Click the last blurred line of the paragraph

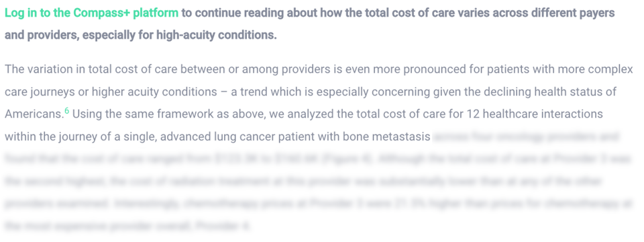(127, 226)
